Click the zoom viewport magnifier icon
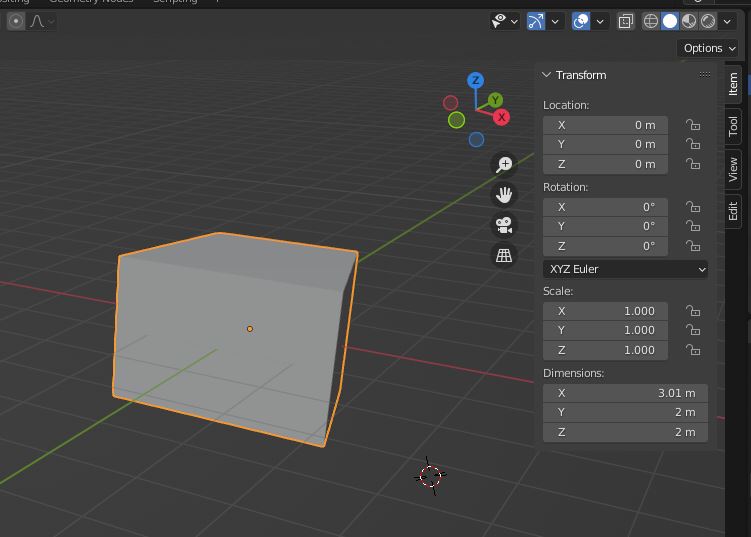 coord(504,164)
